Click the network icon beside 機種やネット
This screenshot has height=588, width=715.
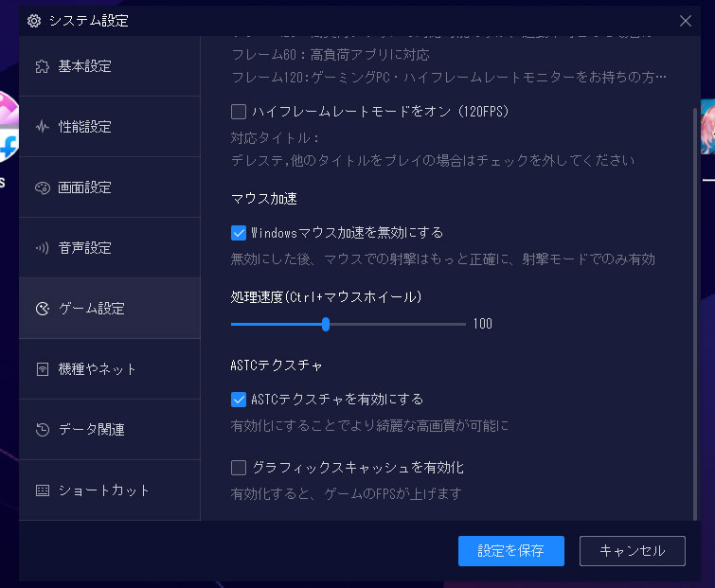coord(42,369)
